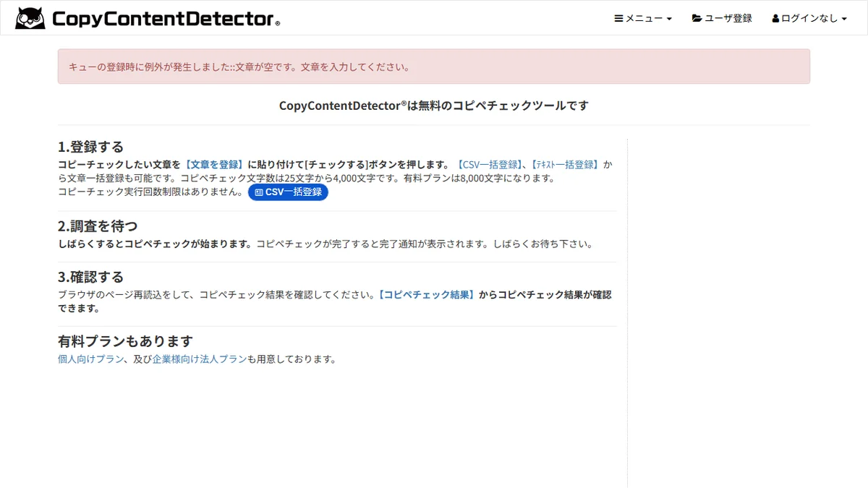
Task: Click the owl logo icon
Action: click(30, 17)
